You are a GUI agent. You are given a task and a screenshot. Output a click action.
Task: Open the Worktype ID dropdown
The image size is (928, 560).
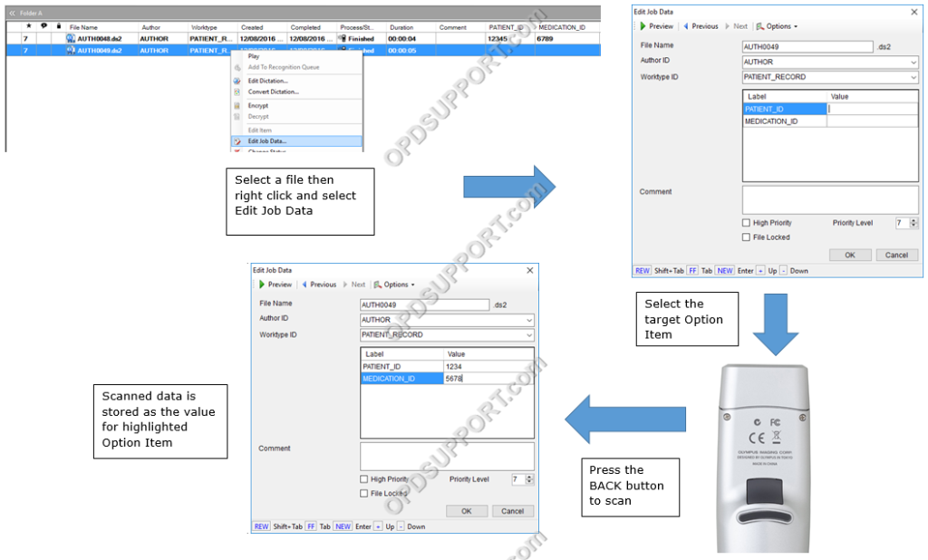click(x=915, y=78)
